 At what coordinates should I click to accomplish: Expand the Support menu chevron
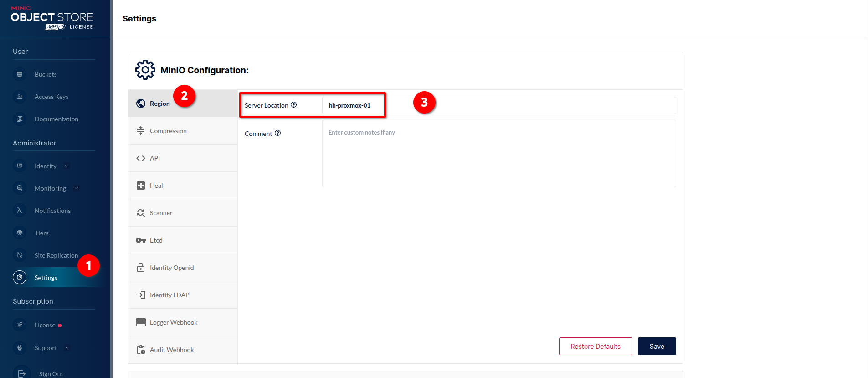tap(67, 348)
